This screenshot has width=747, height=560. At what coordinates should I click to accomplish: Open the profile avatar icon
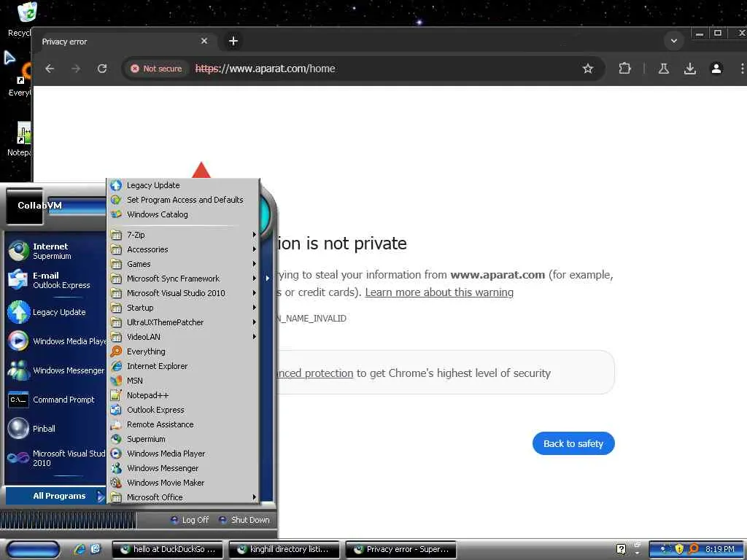716,69
